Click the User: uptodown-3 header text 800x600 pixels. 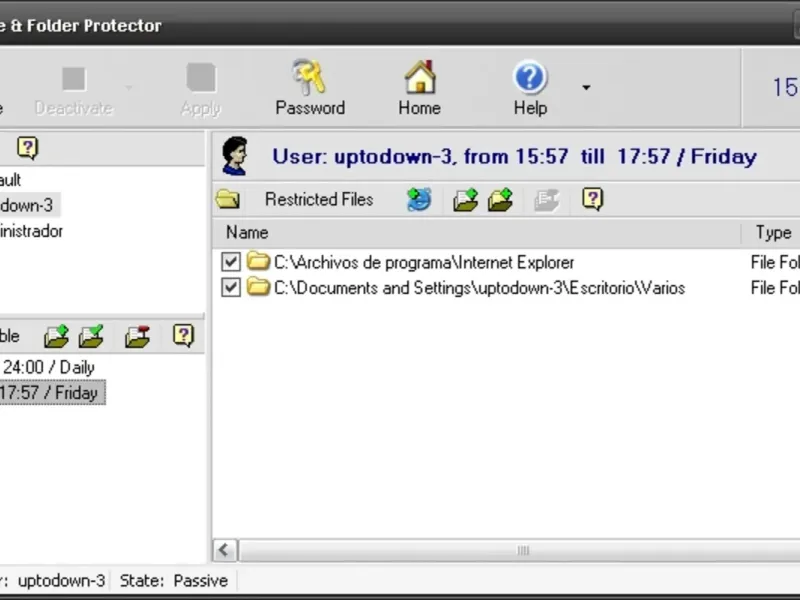click(514, 156)
